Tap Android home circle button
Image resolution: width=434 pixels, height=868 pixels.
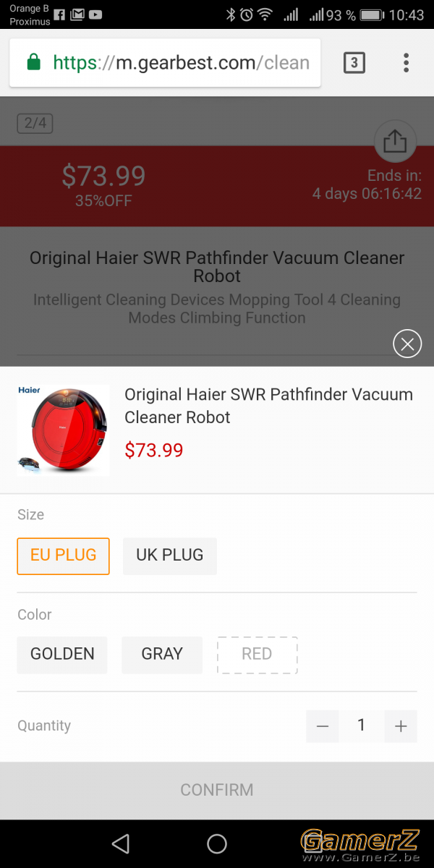[217, 843]
